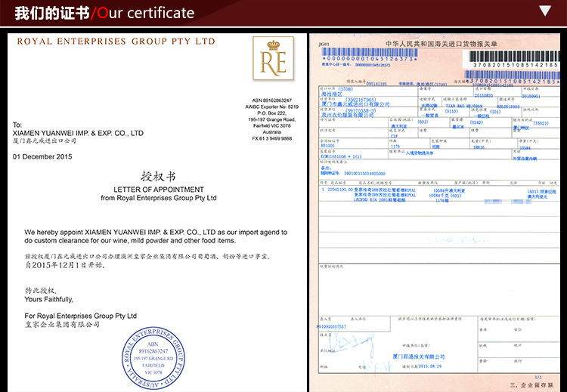Click the "01 December 2015" date
The height and width of the screenshot is (392, 567).
42,157
